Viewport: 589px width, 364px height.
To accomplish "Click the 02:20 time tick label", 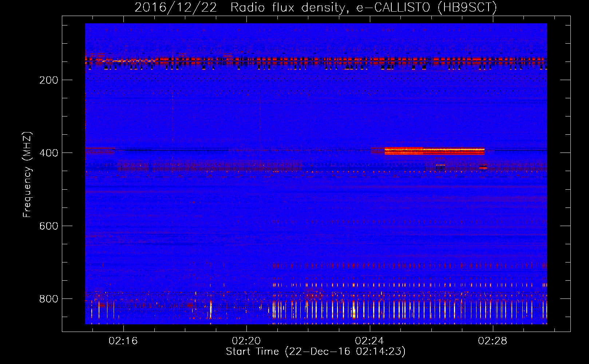I will tap(246, 341).
